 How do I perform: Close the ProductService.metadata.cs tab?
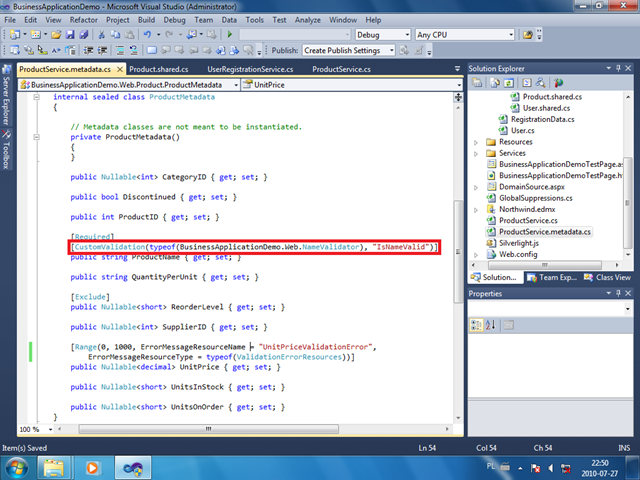(x=120, y=69)
